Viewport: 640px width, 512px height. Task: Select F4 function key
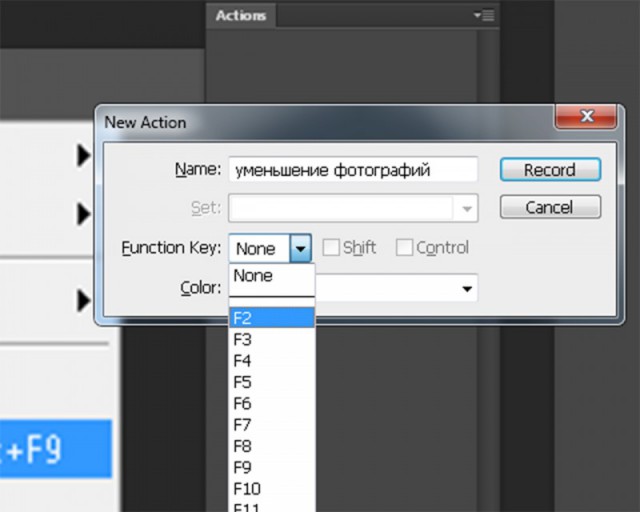tap(272, 361)
